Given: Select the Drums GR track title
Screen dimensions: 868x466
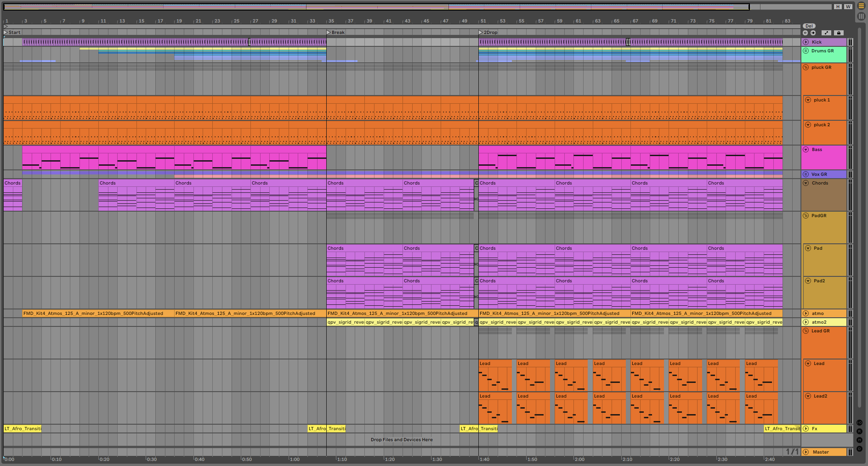Looking at the screenshot, I should pyautogui.click(x=823, y=51).
